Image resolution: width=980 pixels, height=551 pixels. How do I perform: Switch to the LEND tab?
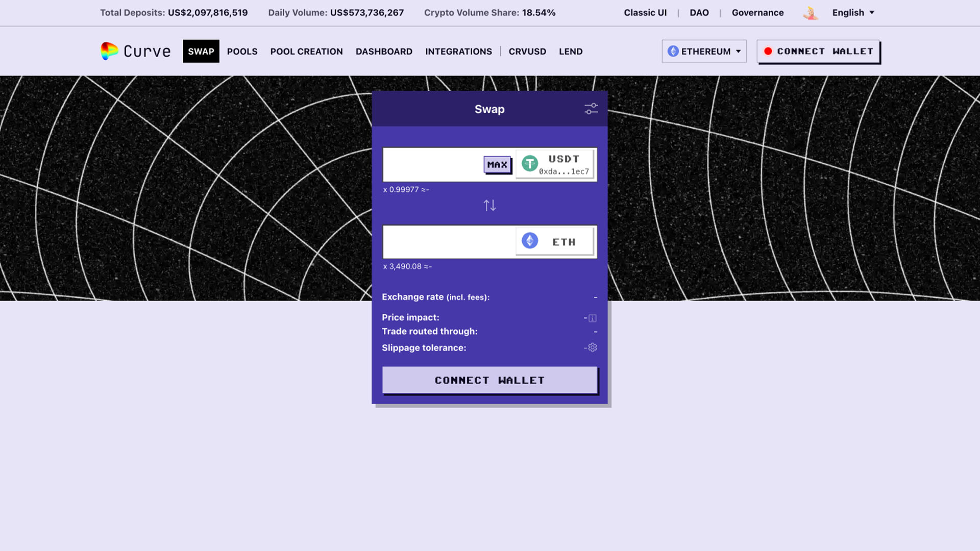coord(571,52)
